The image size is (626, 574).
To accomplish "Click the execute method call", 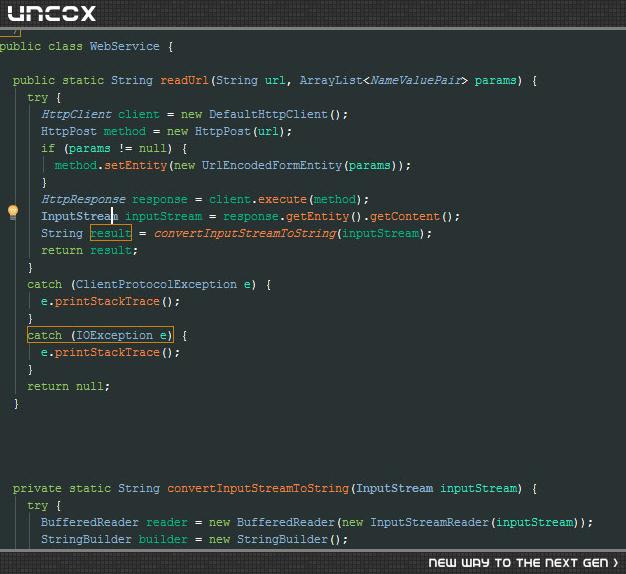I will coord(282,199).
